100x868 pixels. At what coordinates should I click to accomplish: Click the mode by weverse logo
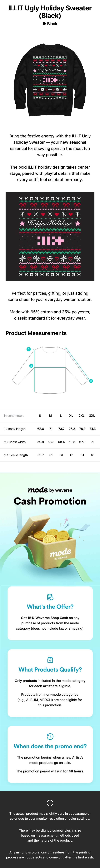50,490
